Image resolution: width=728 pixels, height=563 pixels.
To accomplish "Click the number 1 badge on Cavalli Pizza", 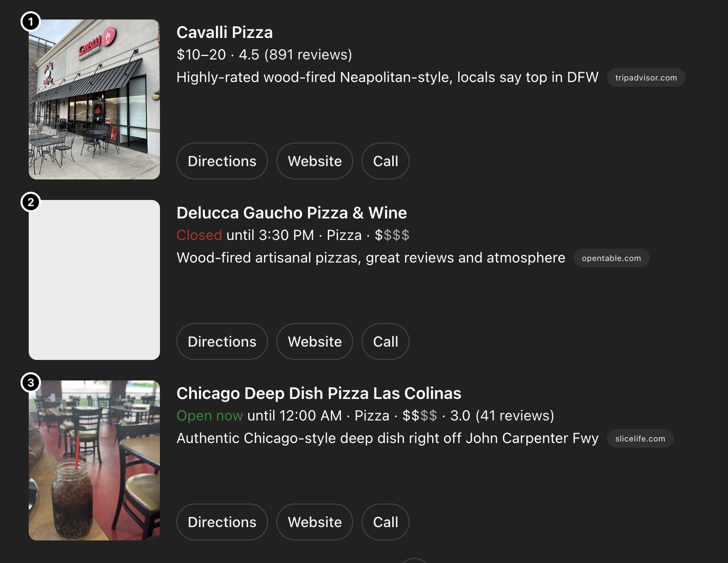I will [x=31, y=22].
